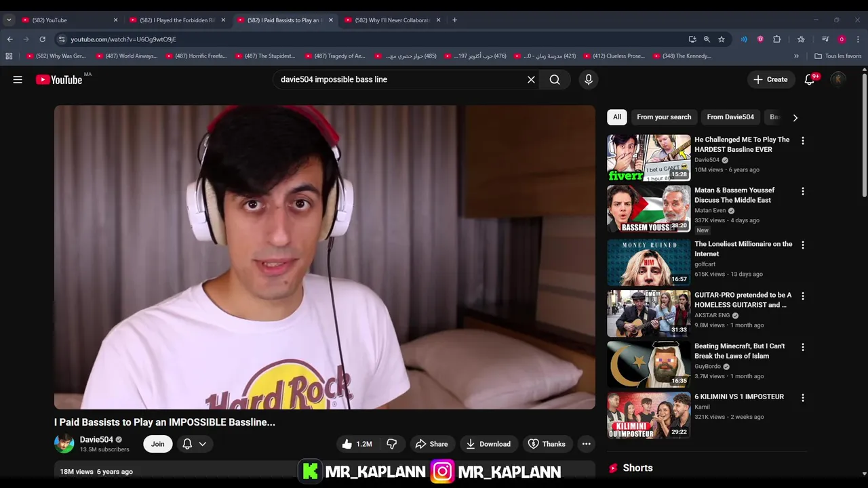Open 'GUITAR-PRO pretended to be A HOMELESS' title
Screen dimensions: 868x488
pos(743,300)
